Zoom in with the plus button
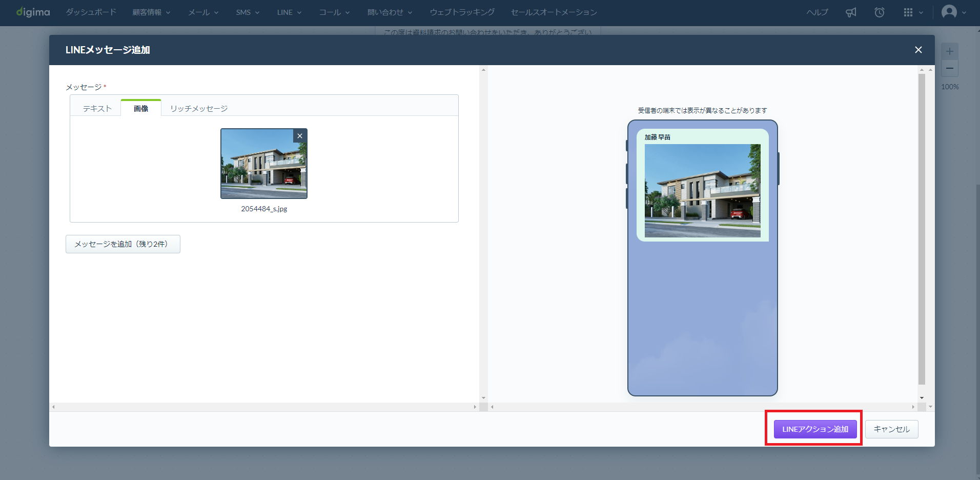980x480 pixels. pos(950,51)
